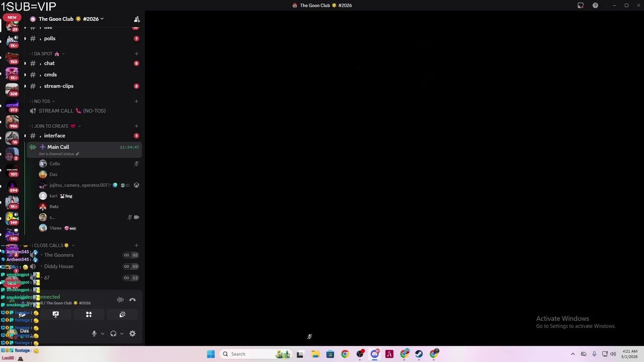Open Microsoft Store from the taskbar
Image resolution: width=644 pixels, height=362 pixels.
[x=330, y=354]
